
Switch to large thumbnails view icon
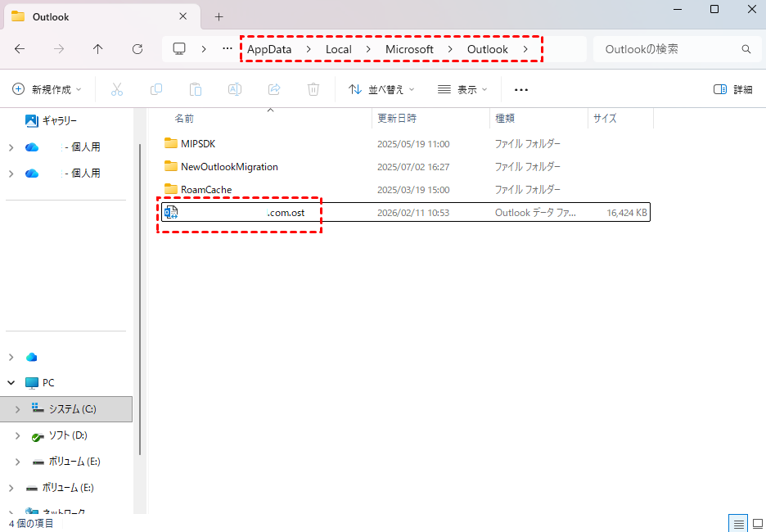click(x=756, y=523)
